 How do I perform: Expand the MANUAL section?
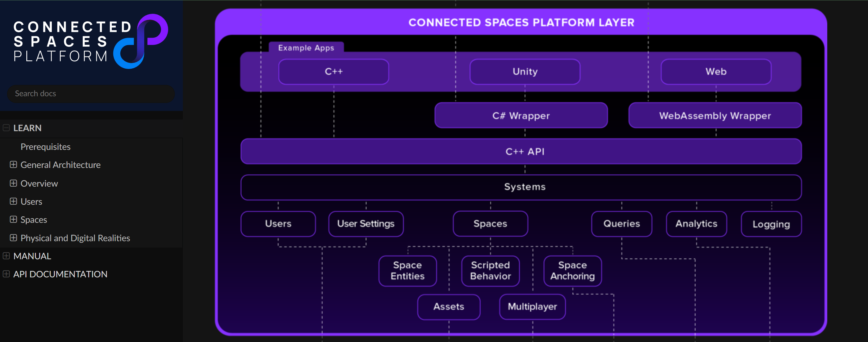[6, 256]
